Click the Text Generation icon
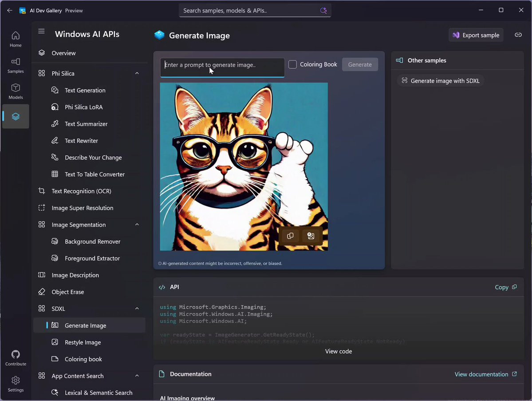Image resolution: width=532 pixels, height=401 pixels. [x=55, y=90]
